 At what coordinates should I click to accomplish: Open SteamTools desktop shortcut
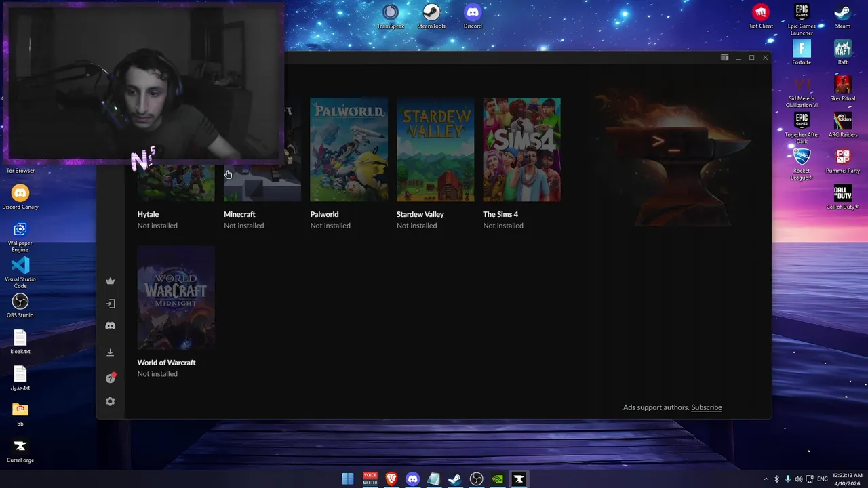[431, 16]
